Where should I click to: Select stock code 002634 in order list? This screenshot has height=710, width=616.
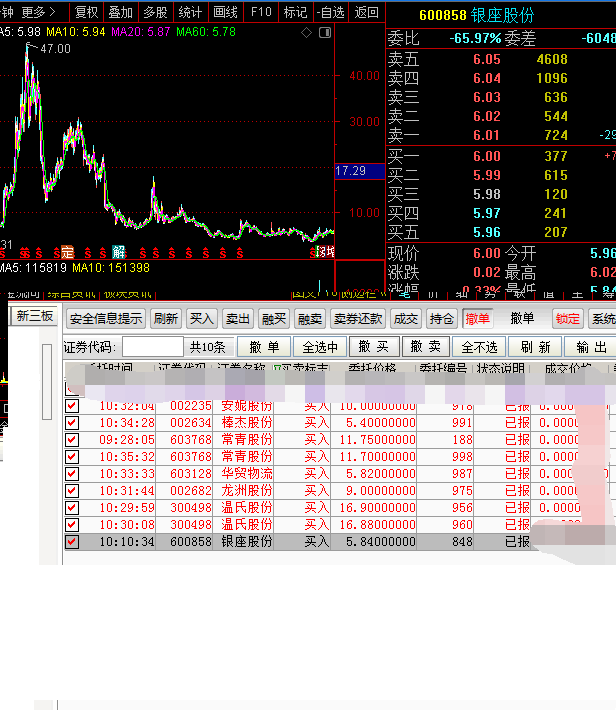[x=191, y=423]
